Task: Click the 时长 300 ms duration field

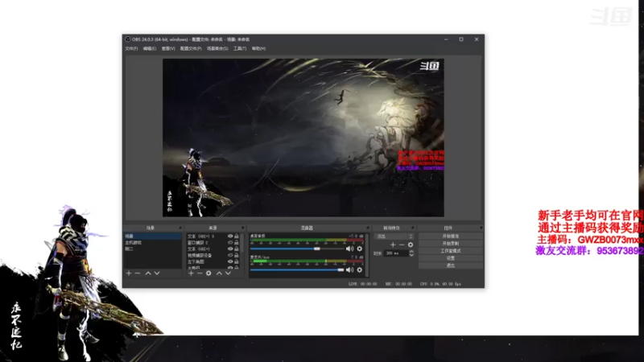Action: coord(396,253)
